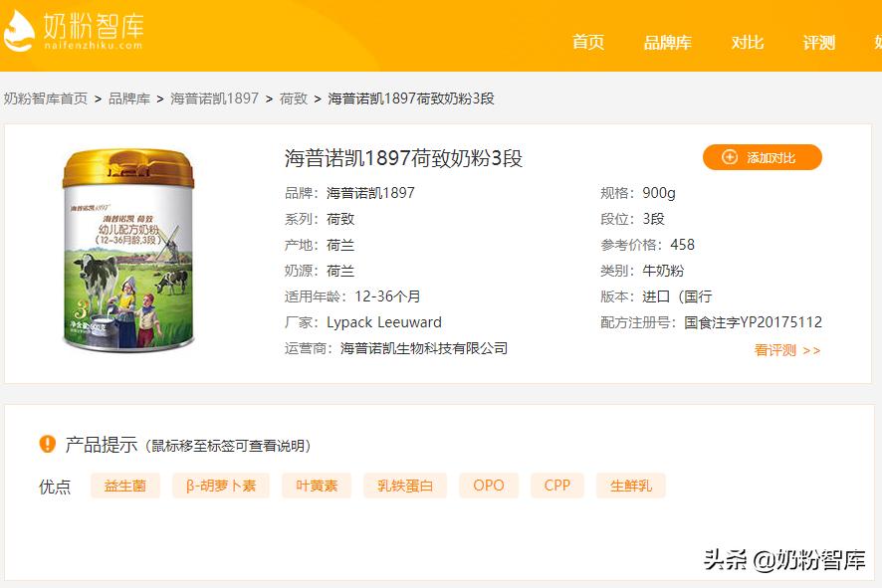The width and height of the screenshot is (882, 588).
Task: Select the OPO advantage tag
Action: tap(489, 486)
